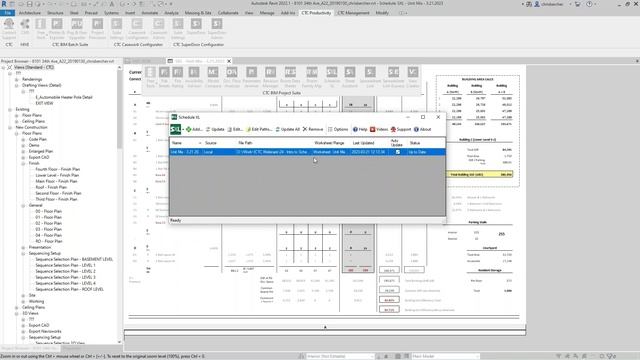Click Update in Schedule XL toolbar
Image resolution: width=640 pixels, height=360 pixels.
(x=215, y=129)
